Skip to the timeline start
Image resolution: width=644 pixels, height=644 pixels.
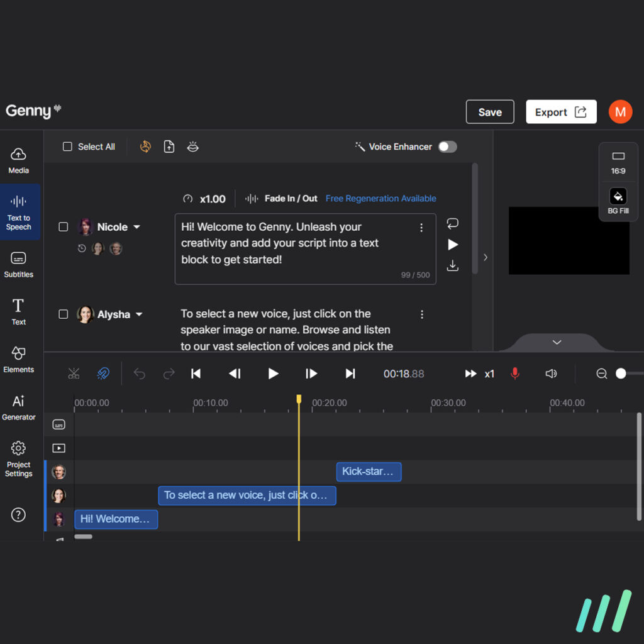(x=196, y=374)
